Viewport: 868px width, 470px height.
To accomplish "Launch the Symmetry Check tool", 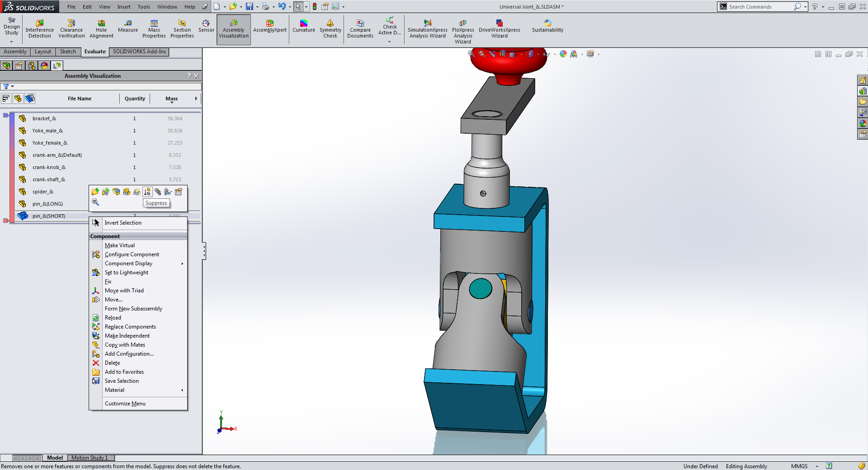I will [330, 29].
